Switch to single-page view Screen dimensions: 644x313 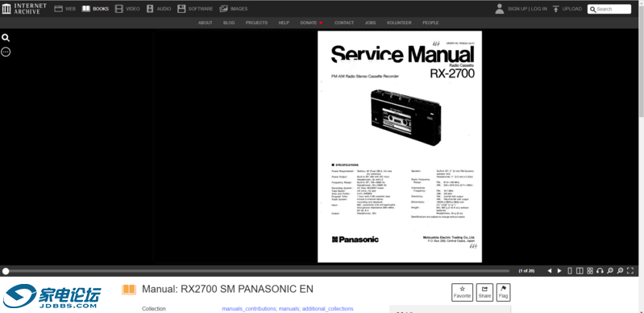(x=570, y=270)
